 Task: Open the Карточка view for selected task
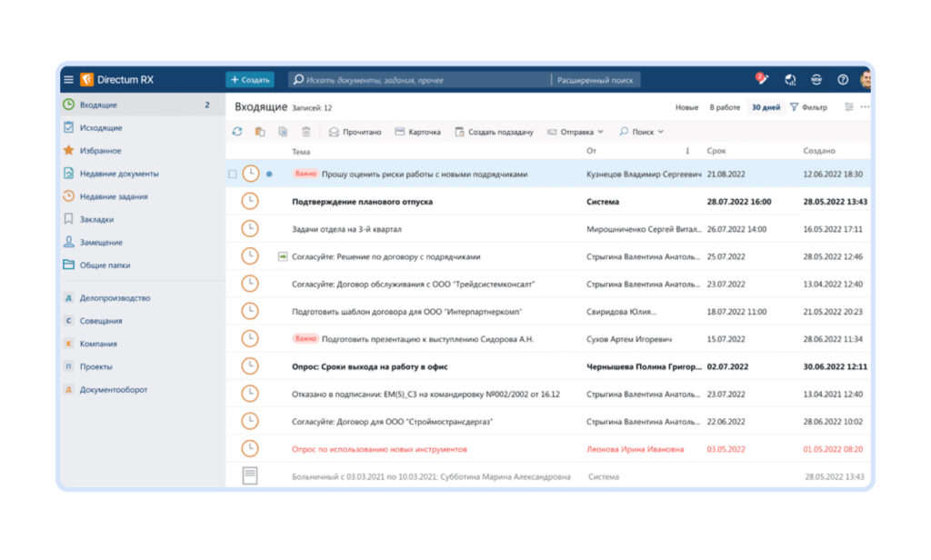pyautogui.click(x=416, y=132)
